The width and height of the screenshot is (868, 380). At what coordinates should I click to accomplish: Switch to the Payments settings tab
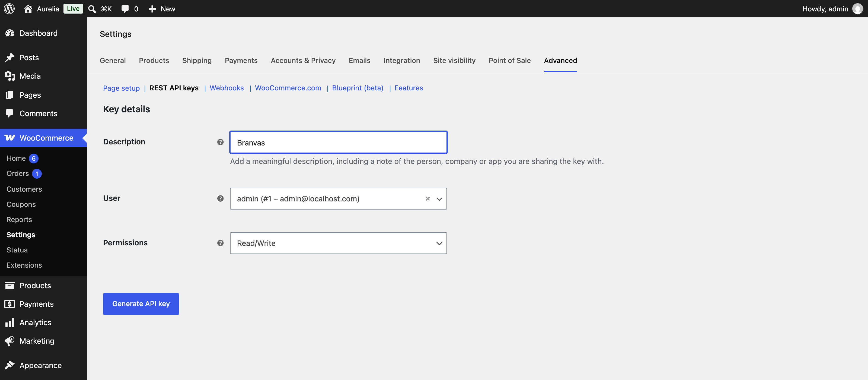pos(241,60)
